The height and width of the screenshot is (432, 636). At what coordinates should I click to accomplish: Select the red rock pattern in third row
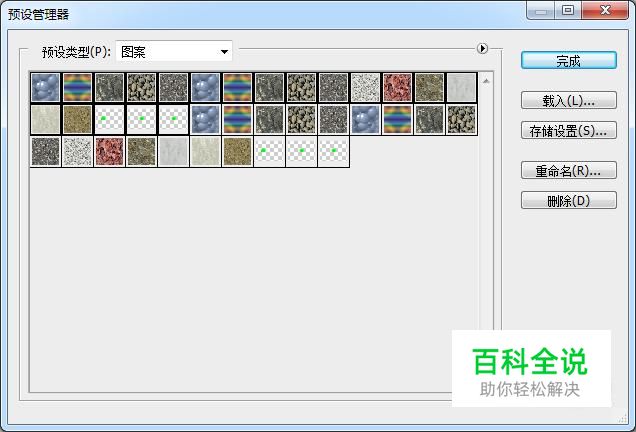(110, 152)
